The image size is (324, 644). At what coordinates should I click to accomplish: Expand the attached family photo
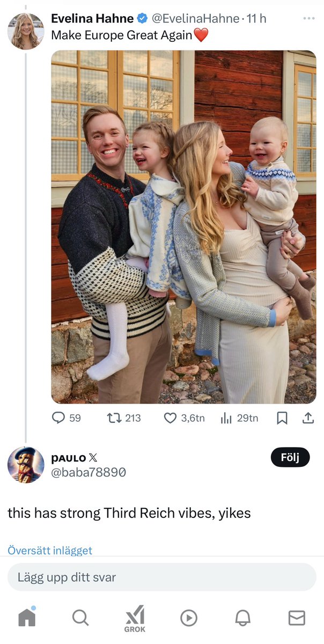coord(183,226)
